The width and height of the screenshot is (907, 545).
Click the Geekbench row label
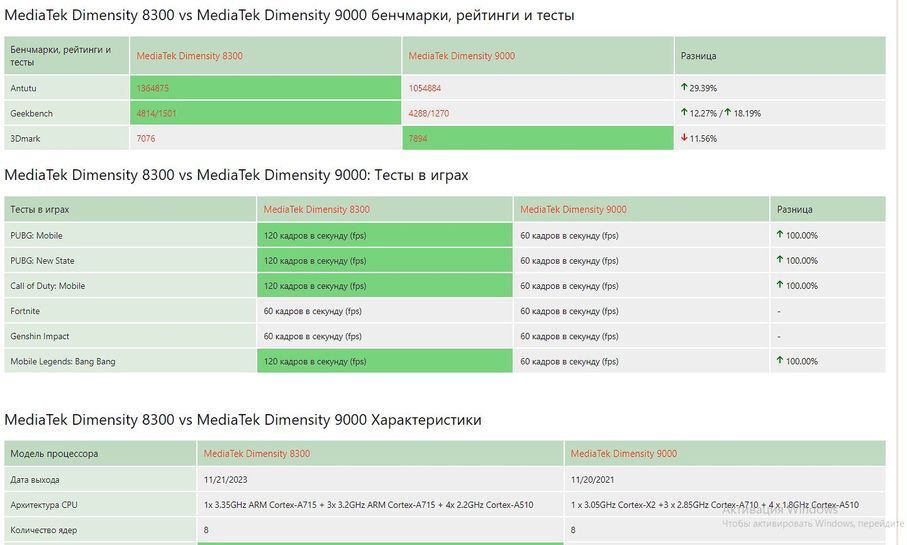(31, 113)
